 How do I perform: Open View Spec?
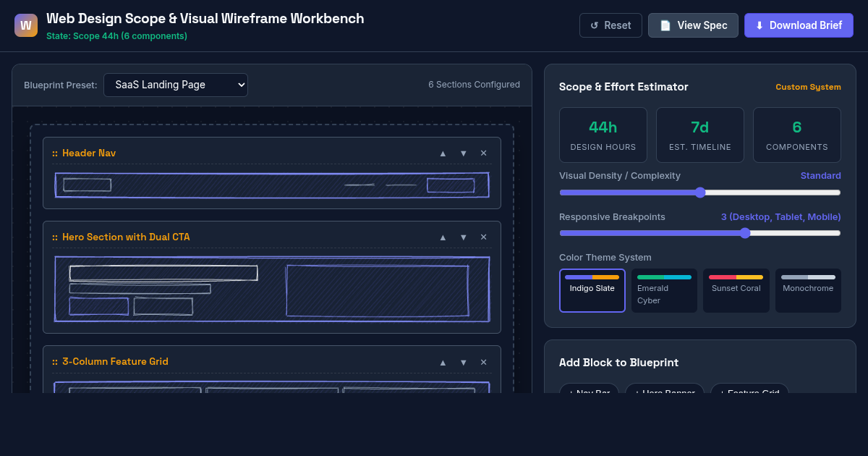coord(693,25)
